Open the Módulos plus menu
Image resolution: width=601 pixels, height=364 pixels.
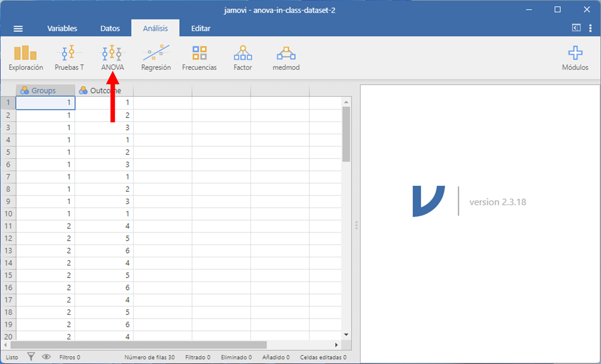(x=575, y=58)
